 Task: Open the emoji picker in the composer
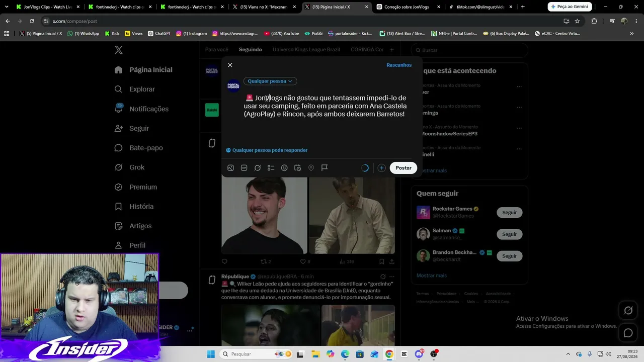pos(284,168)
